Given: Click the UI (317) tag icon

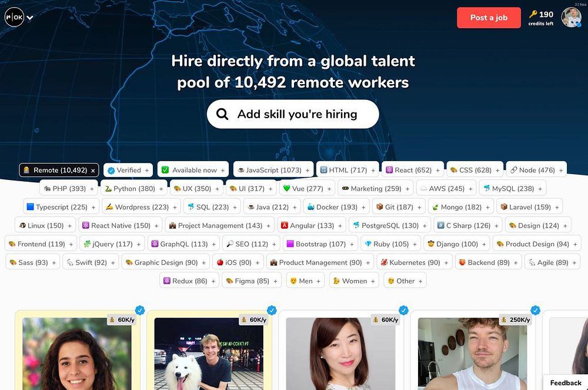Looking at the screenshot, I should 233,189.
